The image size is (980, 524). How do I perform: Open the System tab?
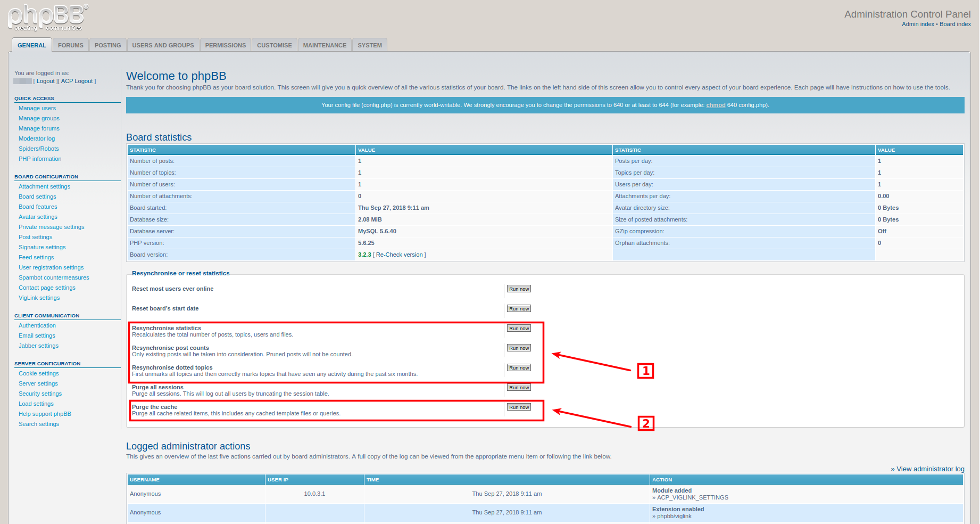point(370,45)
